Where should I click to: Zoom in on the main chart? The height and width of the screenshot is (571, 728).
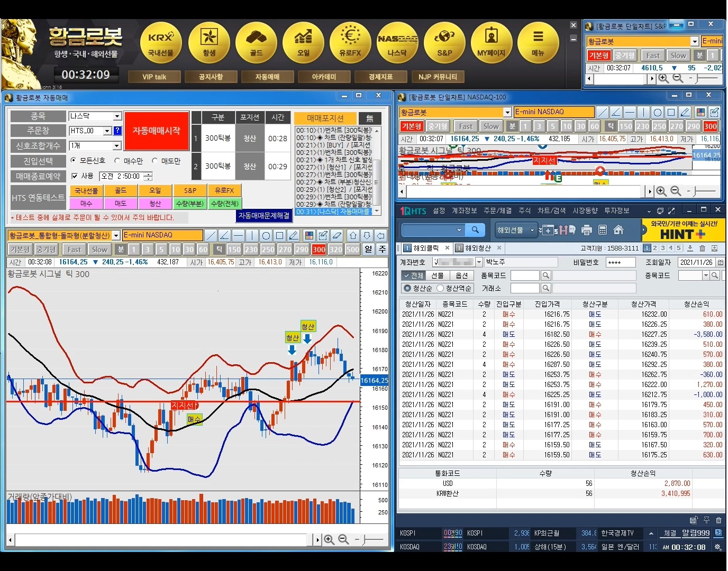pos(329,539)
